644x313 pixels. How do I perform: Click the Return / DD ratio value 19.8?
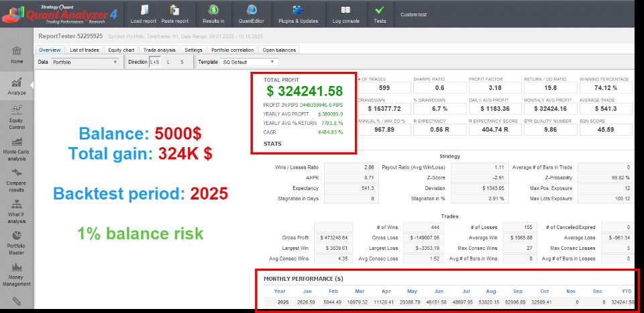(551, 87)
